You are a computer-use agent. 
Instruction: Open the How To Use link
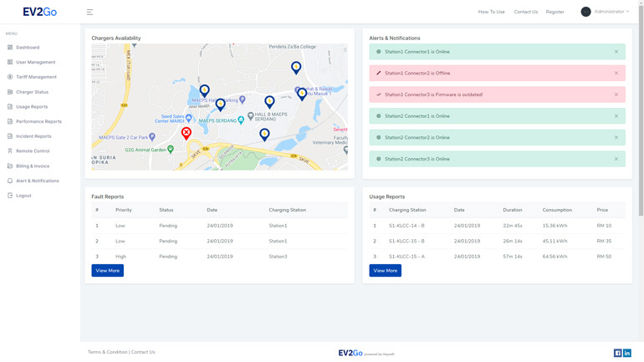(491, 12)
